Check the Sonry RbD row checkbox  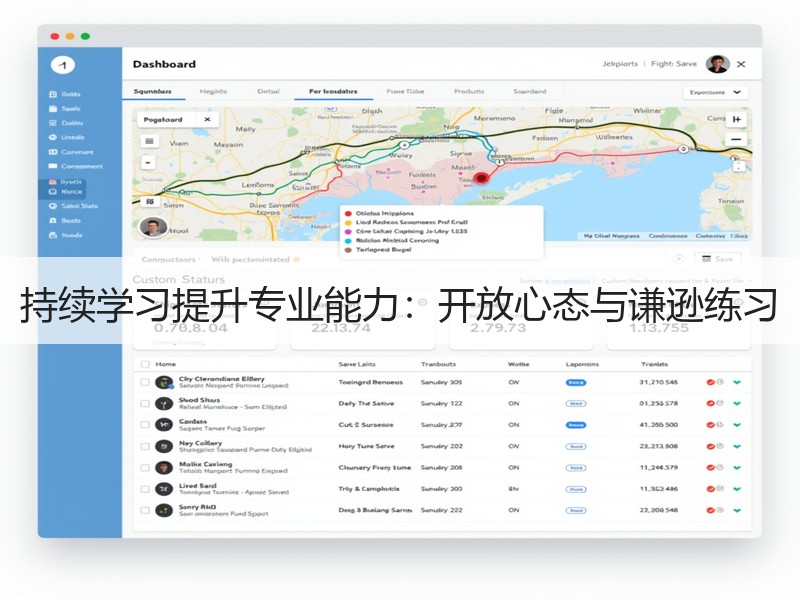[145, 510]
